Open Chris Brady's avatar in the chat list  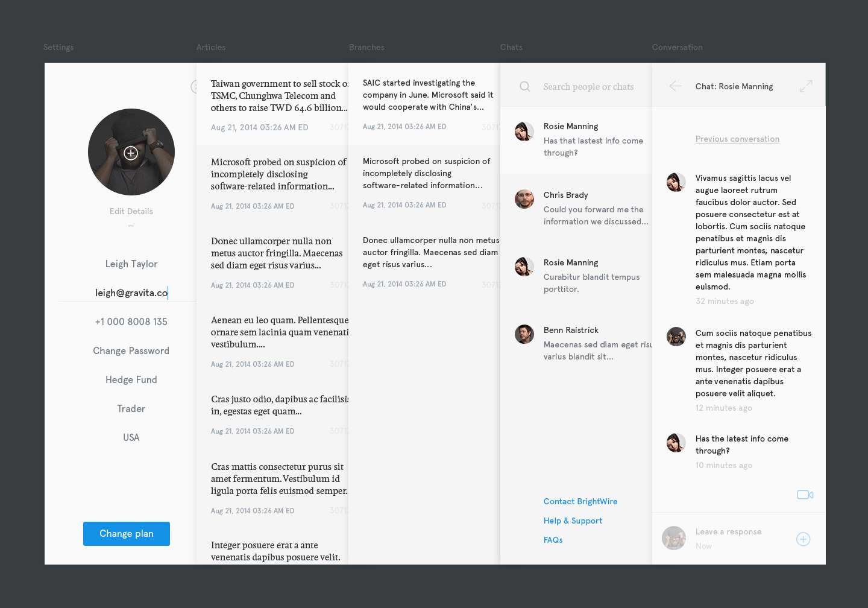coord(524,199)
